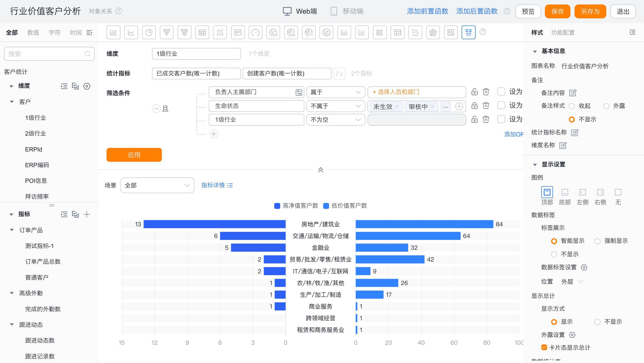Switch to the 功能配置 tab
This screenshot has width=644, height=363.
tap(563, 32)
